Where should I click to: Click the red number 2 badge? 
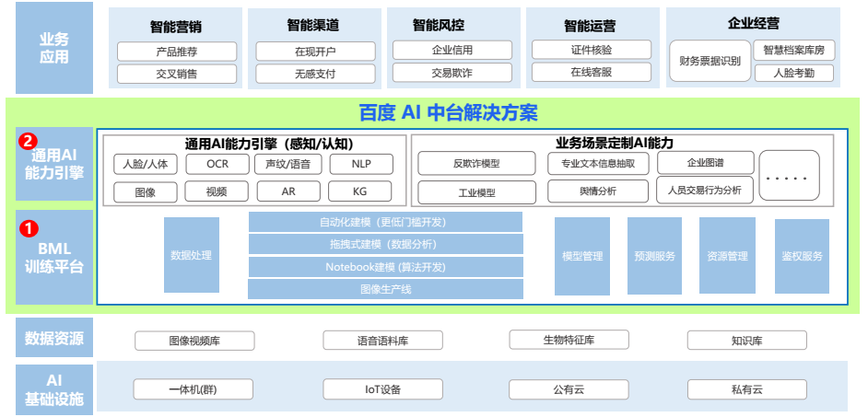(x=28, y=142)
